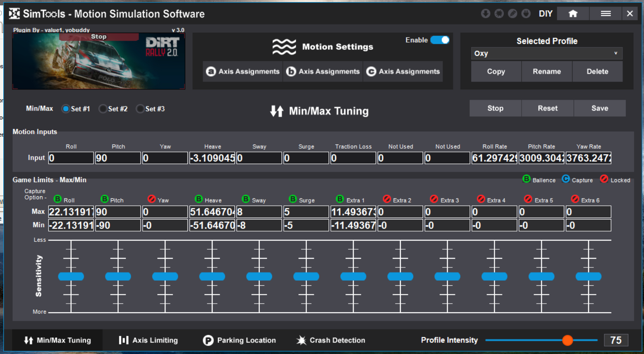644x354 pixels.
Task: Select Min/Max Set #2 radio button
Action: (103, 109)
